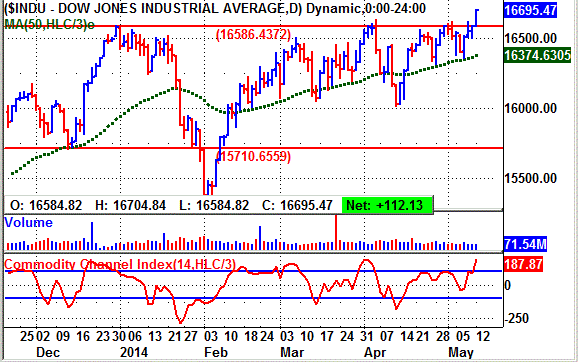The width and height of the screenshot is (578, 362).
Task: Click the 12 date label in May
Action: [483, 336]
